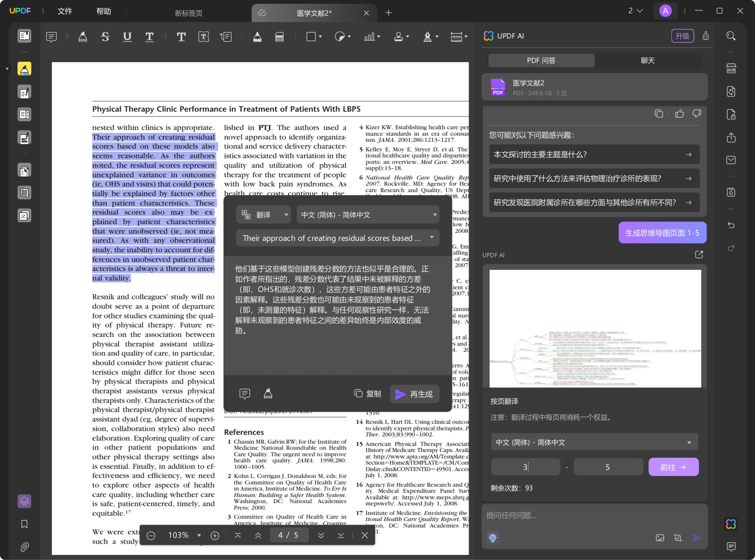Click the lightbulb prompt icon in chat input
This screenshot has width=755, height=560.
point(493,538)
